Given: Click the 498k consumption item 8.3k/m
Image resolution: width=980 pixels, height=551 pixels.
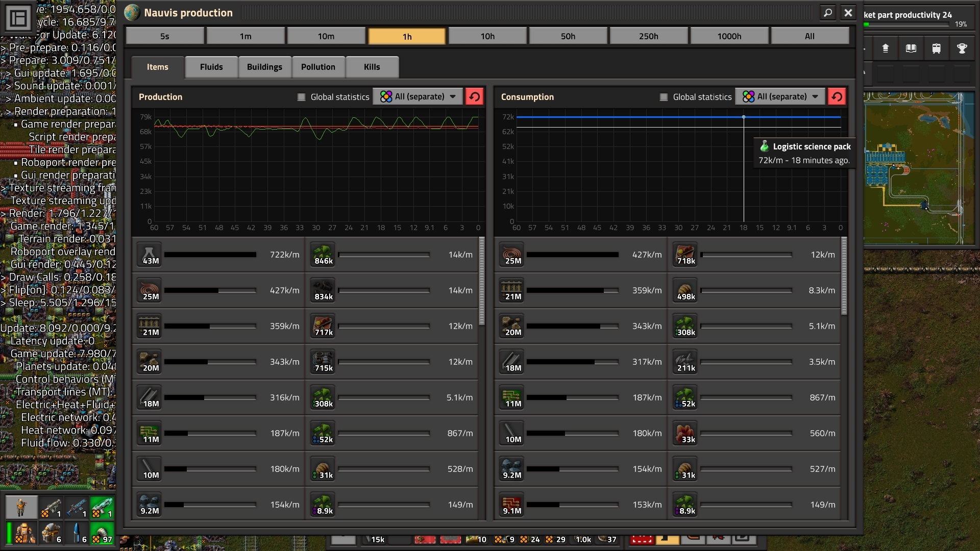Looking at the screenshot, I should 685,290.
